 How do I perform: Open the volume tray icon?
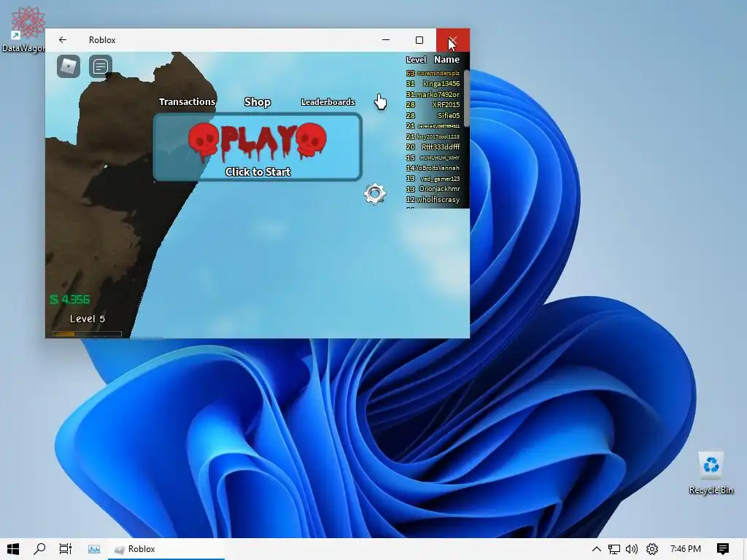coord(632,549)
